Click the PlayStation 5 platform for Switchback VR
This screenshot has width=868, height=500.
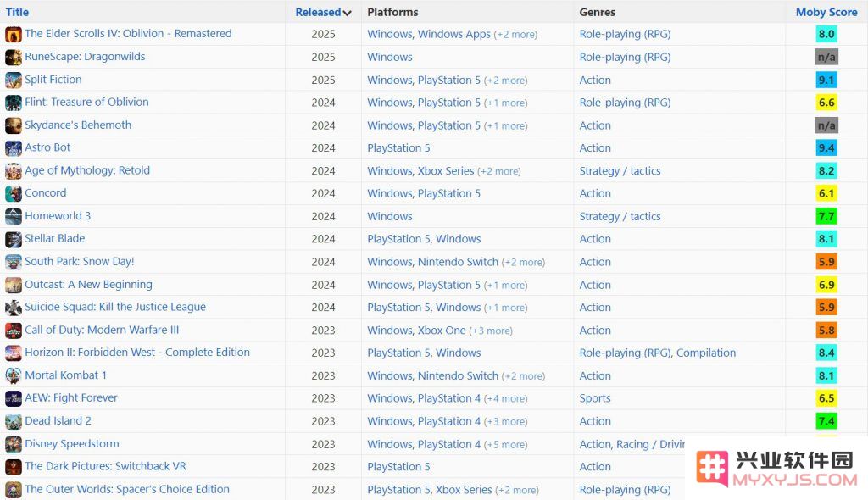(x=398, y=467)
